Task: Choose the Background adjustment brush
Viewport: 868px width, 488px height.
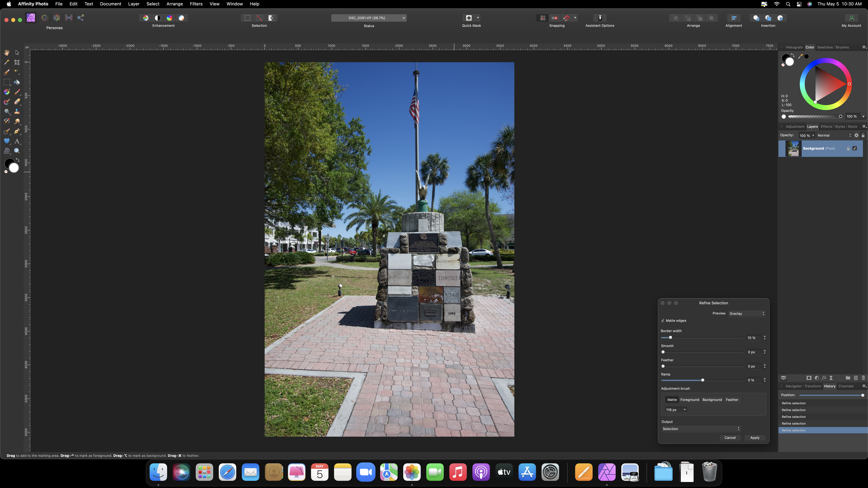Action: pyautogui.click(x=712, y=400)
